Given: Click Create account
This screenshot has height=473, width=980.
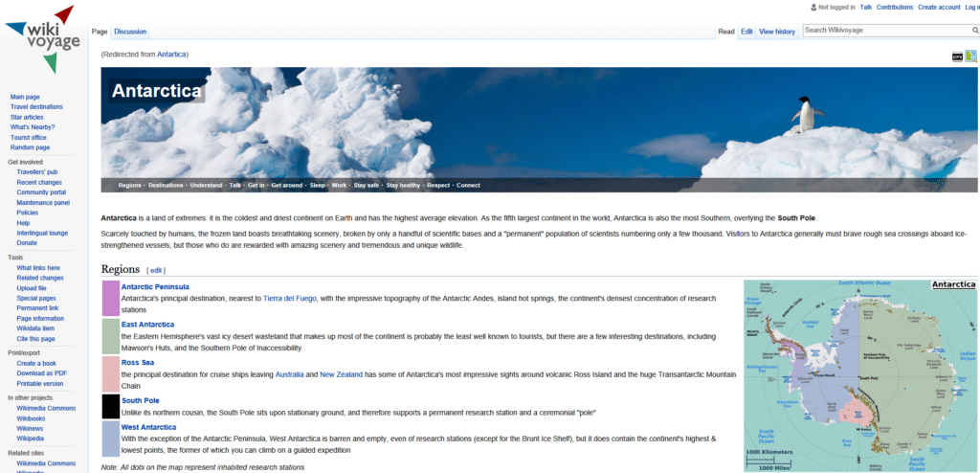Looking at the screenshot, I should [939, 8].
